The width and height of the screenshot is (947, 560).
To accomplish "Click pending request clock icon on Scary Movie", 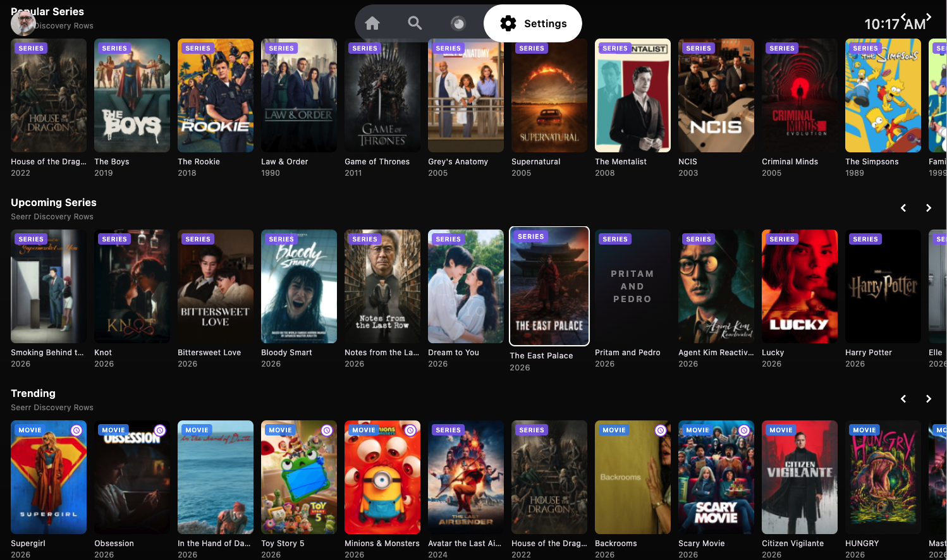I will (x=744, y=430).
